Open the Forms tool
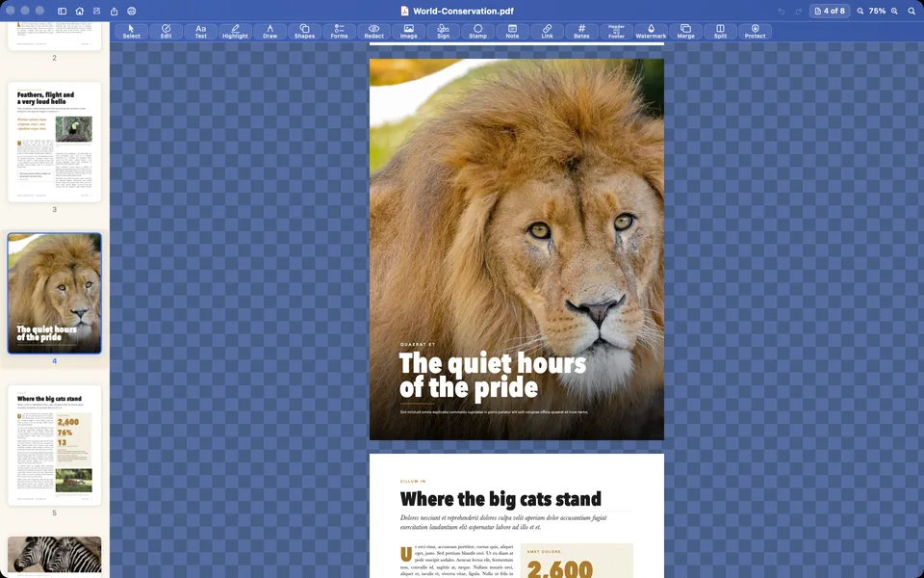This screenshot has width=924, height=578. (x=340, y=32)
